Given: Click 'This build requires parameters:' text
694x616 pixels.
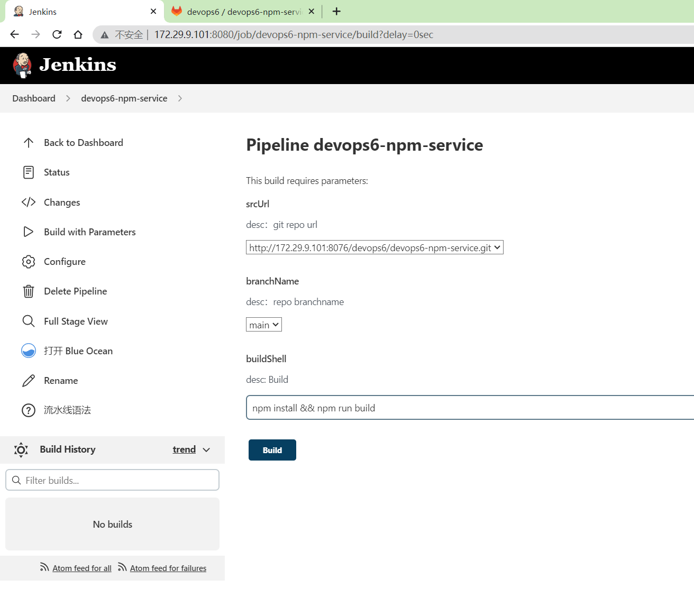Looking at the screenshot, I should pyautogui.click(x=307, y=181).
